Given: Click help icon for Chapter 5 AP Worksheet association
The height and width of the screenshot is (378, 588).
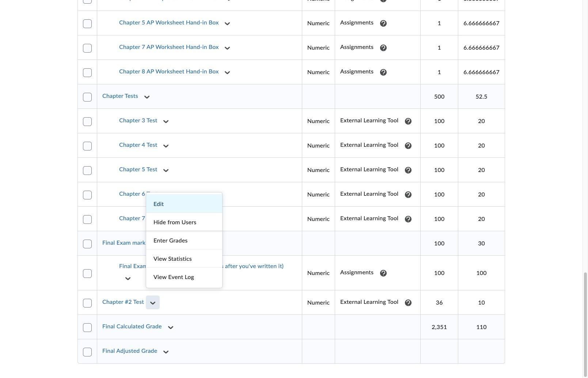Looking at the screenshot, I should [383, 23].
